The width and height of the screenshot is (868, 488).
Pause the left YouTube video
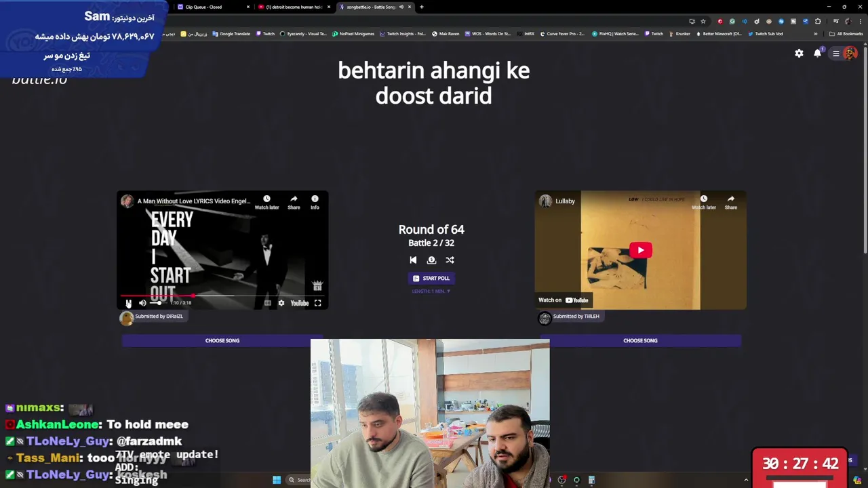click(x=128, y=303)
